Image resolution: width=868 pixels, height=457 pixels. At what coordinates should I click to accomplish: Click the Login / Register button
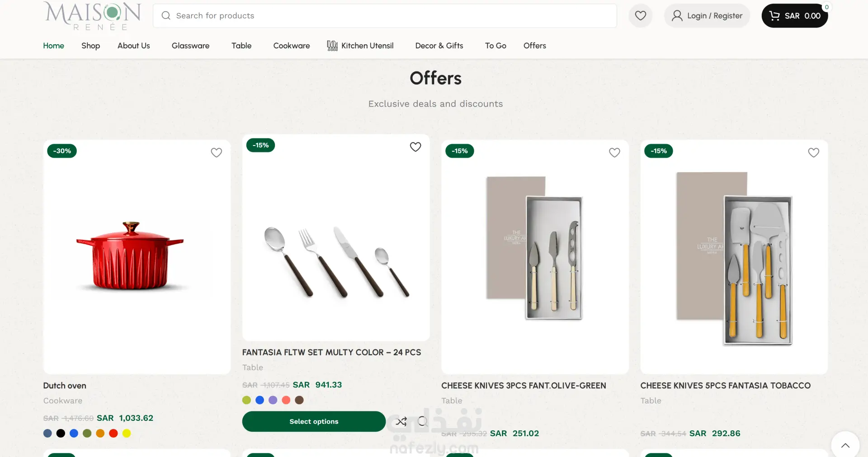(x=707, y=16)
